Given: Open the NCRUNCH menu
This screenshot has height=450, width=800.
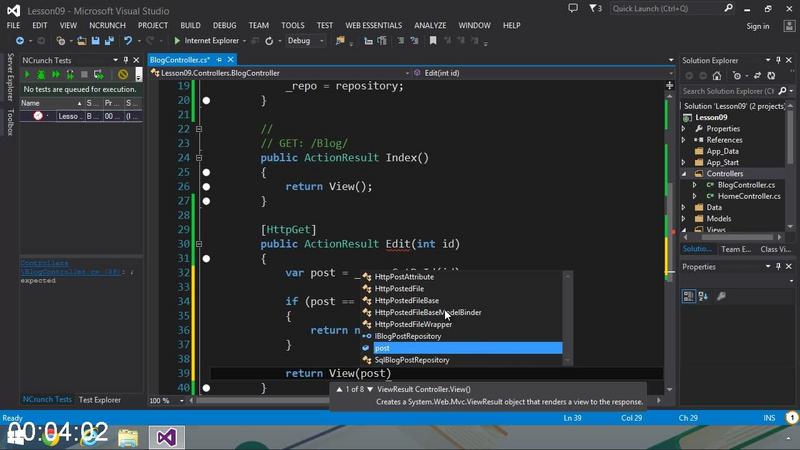Looking at the screenshot, I should (107, 25).
